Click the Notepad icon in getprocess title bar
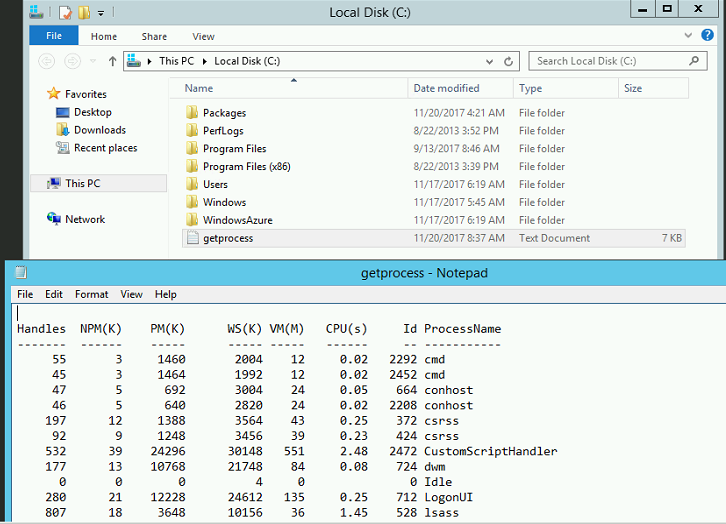This screenshot has height=524, width=726. [21, 273]
